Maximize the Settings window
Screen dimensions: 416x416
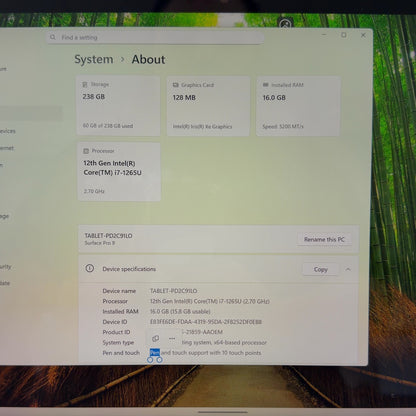click(x=344, y=35)
